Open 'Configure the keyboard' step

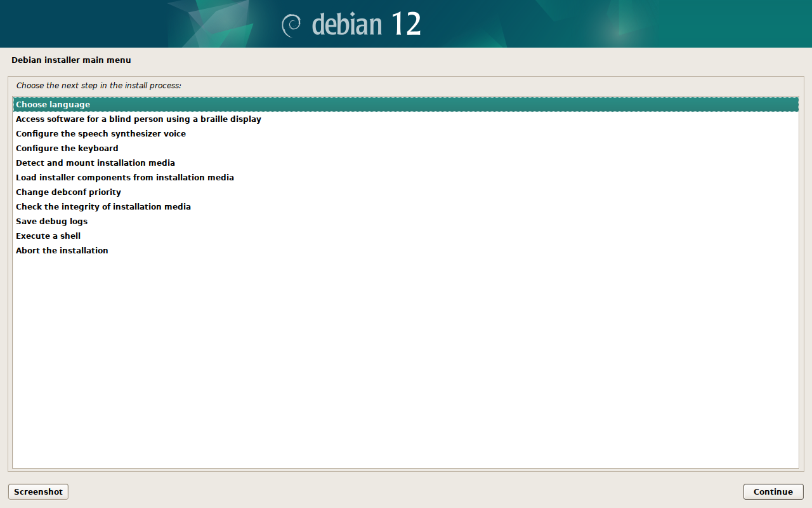click(406, 149)
